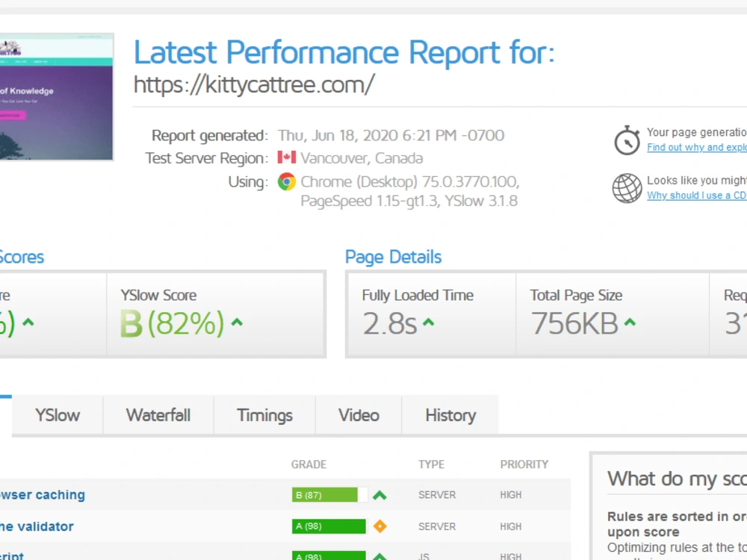Click the https://kittycattree.com/ URL text
747x560 pixels.
[254, 85]
